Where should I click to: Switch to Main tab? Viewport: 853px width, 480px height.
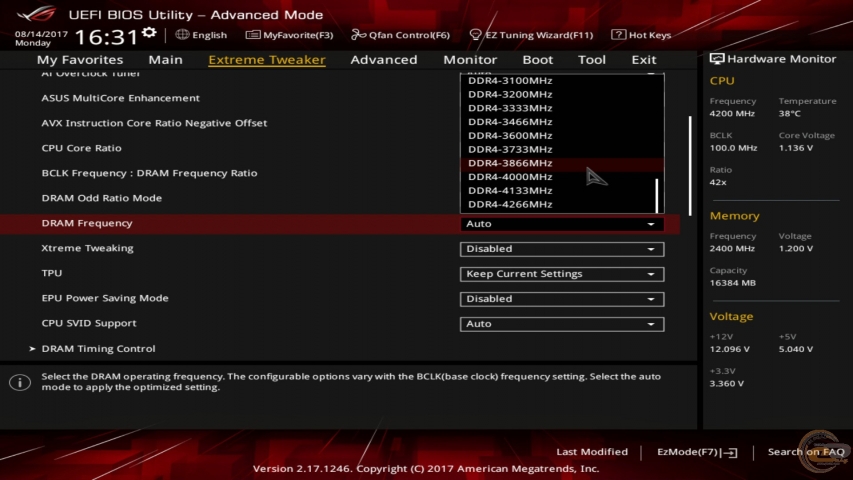coord(165,59)
